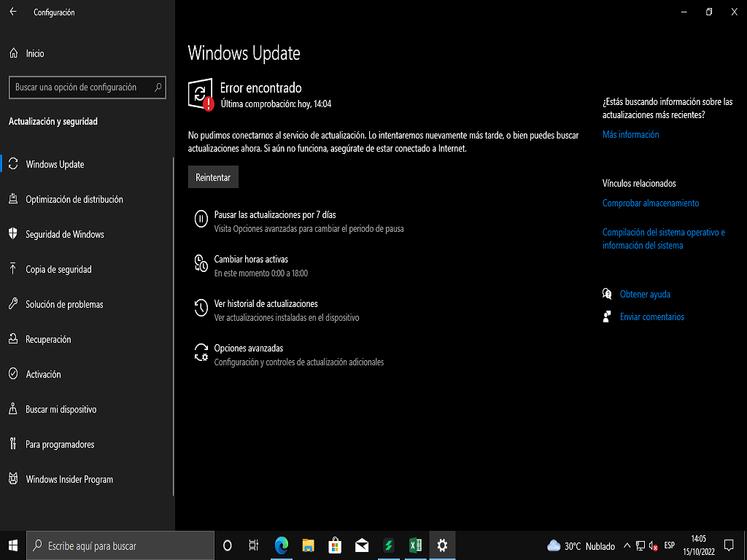Open Task View on the taskbar
Image resolution: width=747 pixels, height=560 pixels.
[254, 545]
